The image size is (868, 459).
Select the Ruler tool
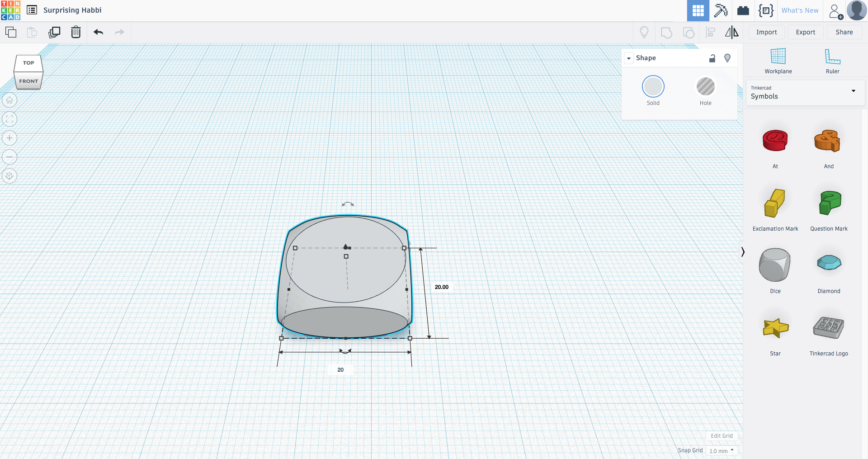click(832, 61)
